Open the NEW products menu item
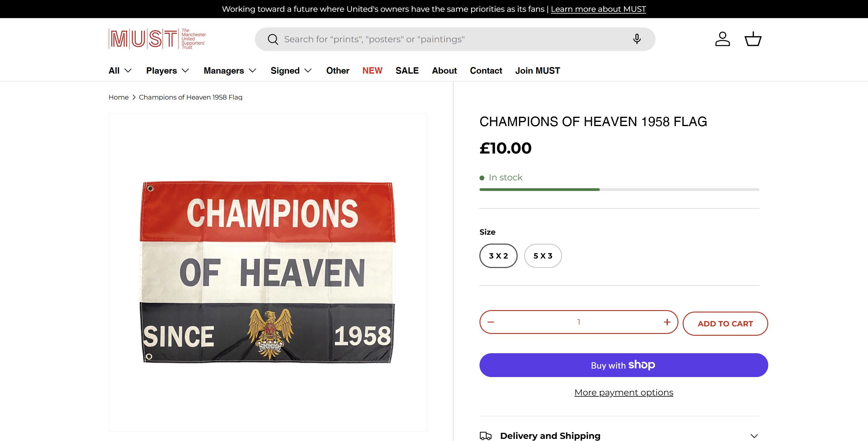This screenshot has height=441, width=868. click(x=372, y=71)
